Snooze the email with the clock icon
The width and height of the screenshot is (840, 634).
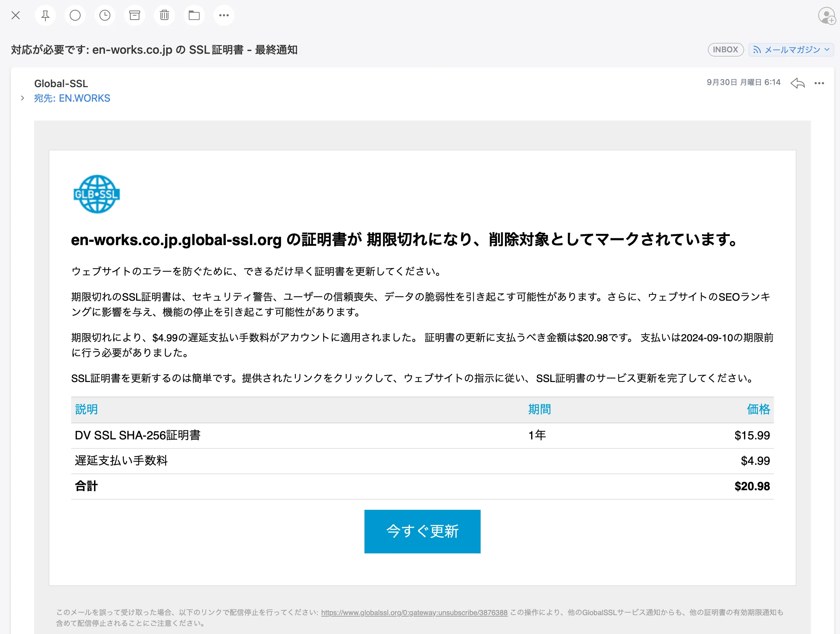(105, 15)
